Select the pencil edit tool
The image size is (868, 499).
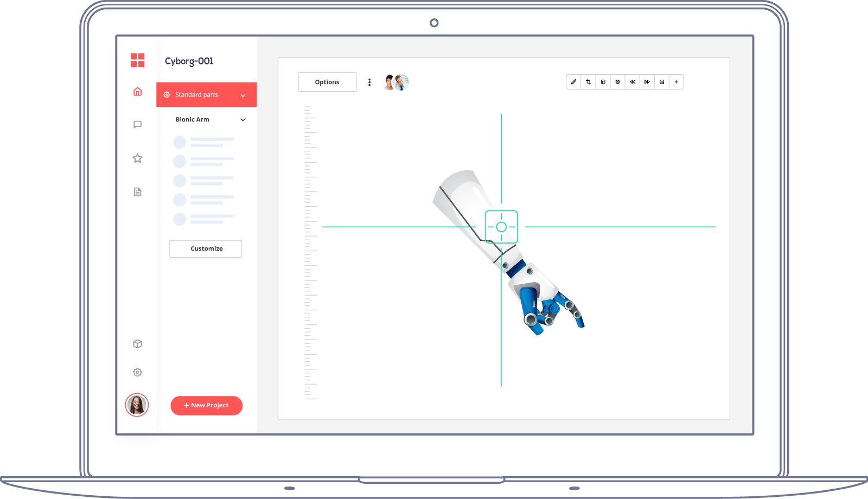[x=573, y=82]
